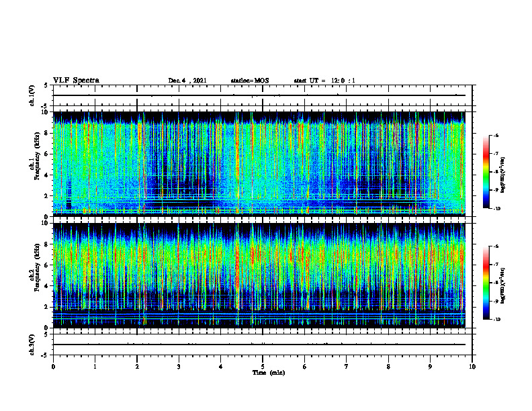Click the ch.2 spectrogram "6" kHz tick label
The height and width of the screenshot is (411, 532).
click(x=47, y=265)
